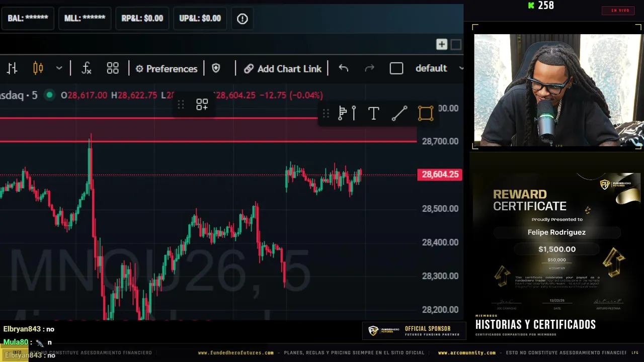Click the UP&L $0.00 box
644x362 pixels.
[200, 19]
